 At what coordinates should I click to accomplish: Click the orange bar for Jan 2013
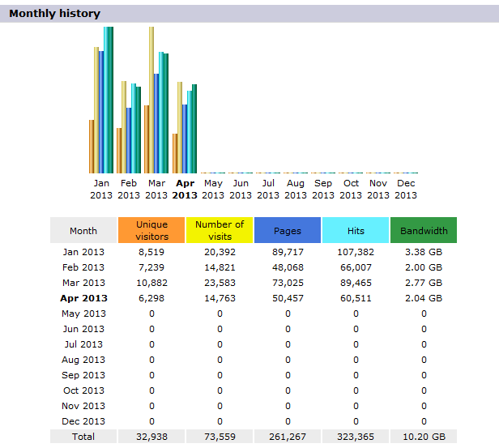click(x=92, y=147)
